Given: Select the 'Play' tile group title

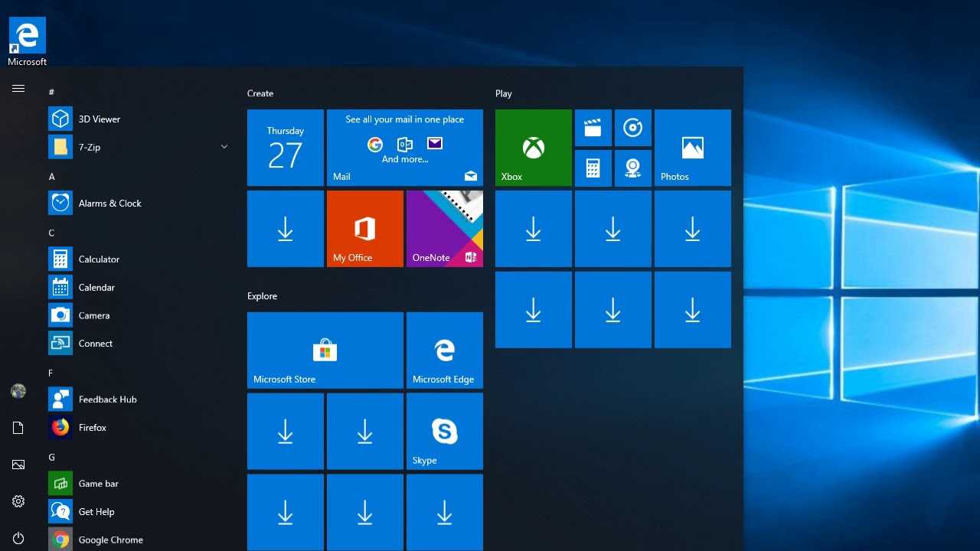Looking at the screenshot, I should point(503,93).
